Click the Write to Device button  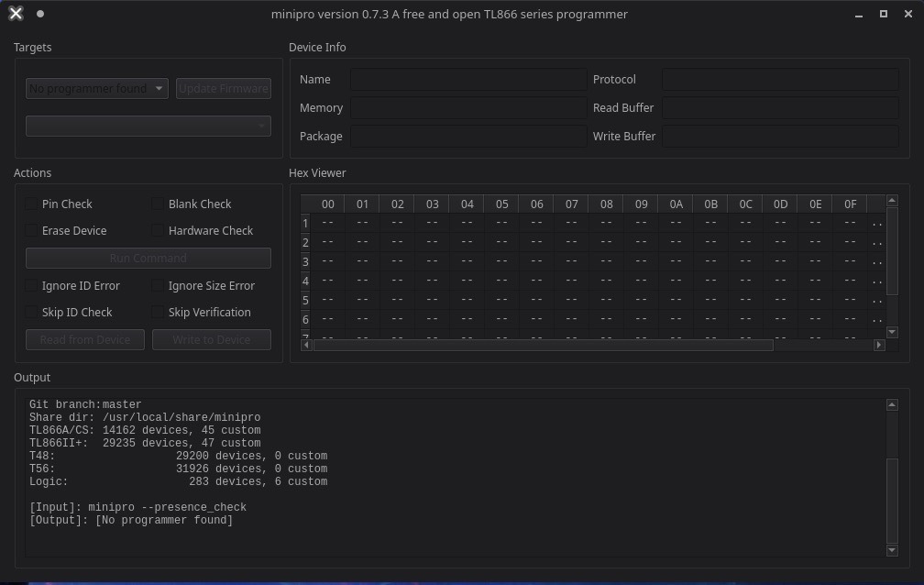tap(211, 339)
